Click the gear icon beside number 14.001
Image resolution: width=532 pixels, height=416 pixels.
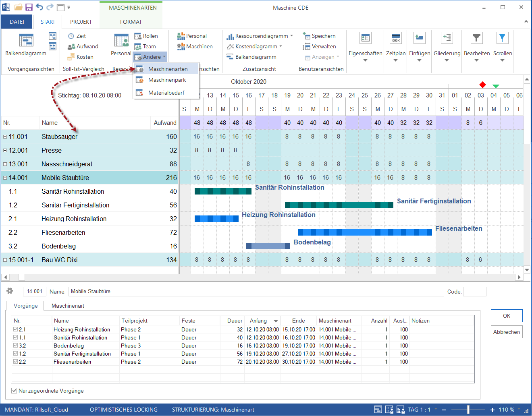(x=10, y=291)
